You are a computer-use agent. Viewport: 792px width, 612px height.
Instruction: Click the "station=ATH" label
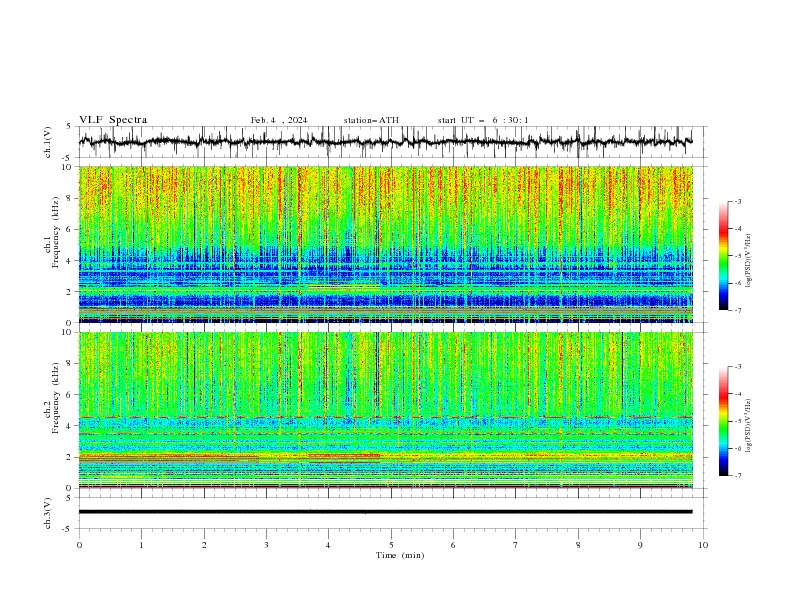pos(371,120)
